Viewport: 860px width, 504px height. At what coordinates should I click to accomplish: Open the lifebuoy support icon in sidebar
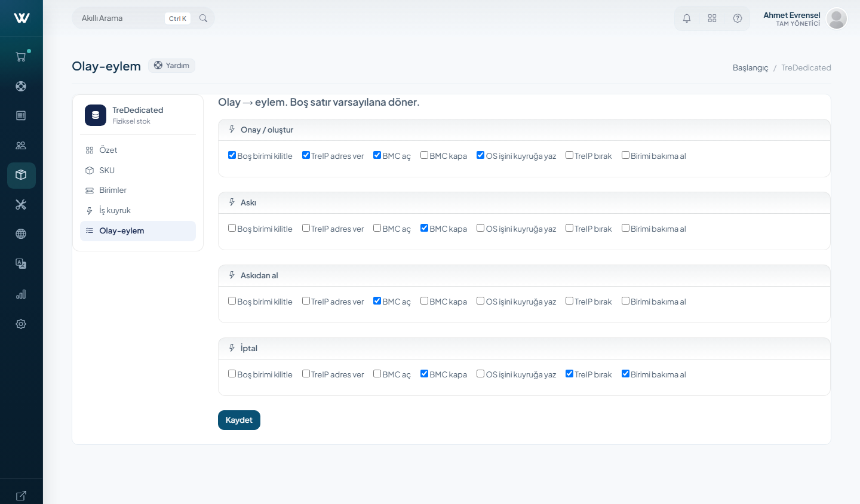click(x=21, y=86)
